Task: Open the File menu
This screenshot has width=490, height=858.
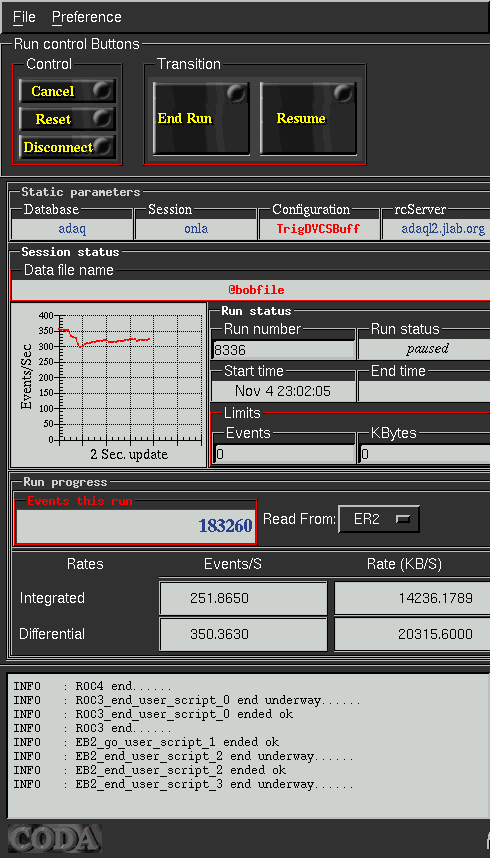Action: click(x=24, y=17)
